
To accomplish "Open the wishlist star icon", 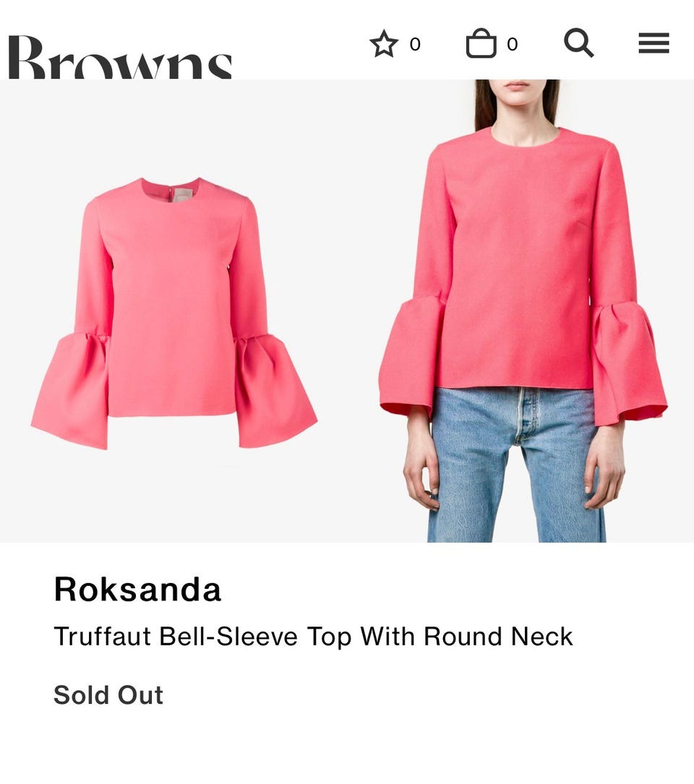I will 384,44.
